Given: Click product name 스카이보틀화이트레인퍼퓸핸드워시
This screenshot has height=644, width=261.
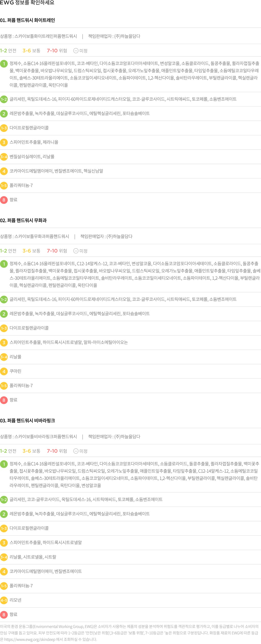Looking at the screenshot, I should pyautogui.click(x=45, y=36).
